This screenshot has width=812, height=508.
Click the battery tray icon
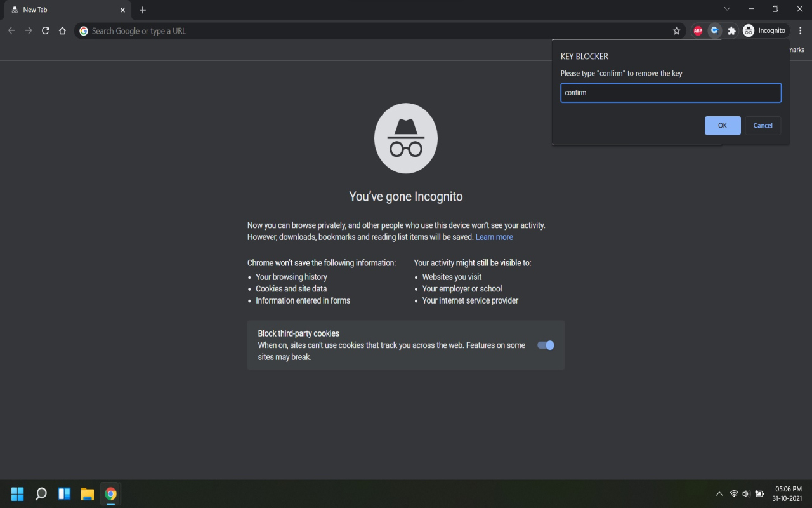pyautogui.click(x=759, y=494)
